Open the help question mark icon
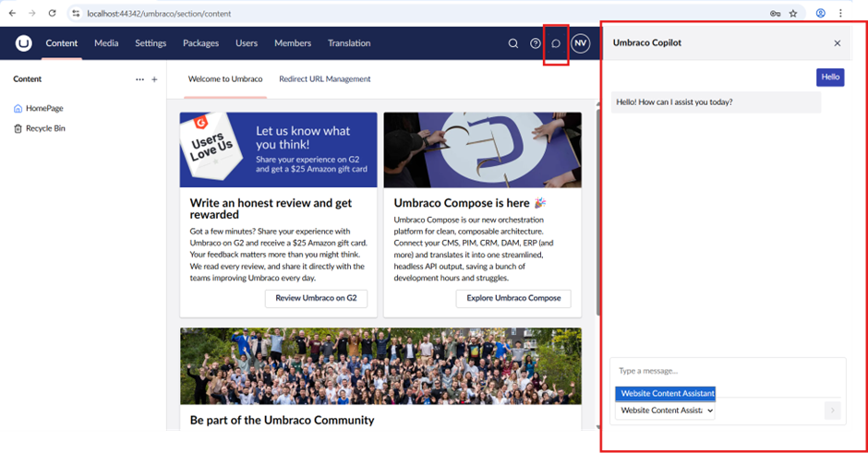868x453 pixels. [536, 43]
